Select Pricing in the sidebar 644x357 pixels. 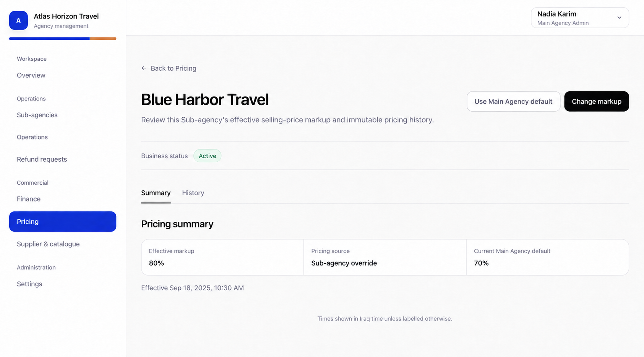tap(63, 222)
